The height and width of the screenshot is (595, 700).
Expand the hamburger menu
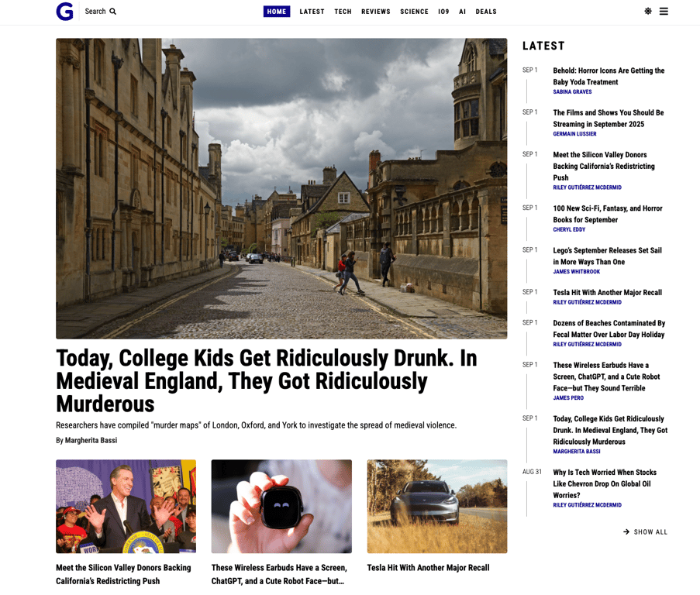pos(664,12)
